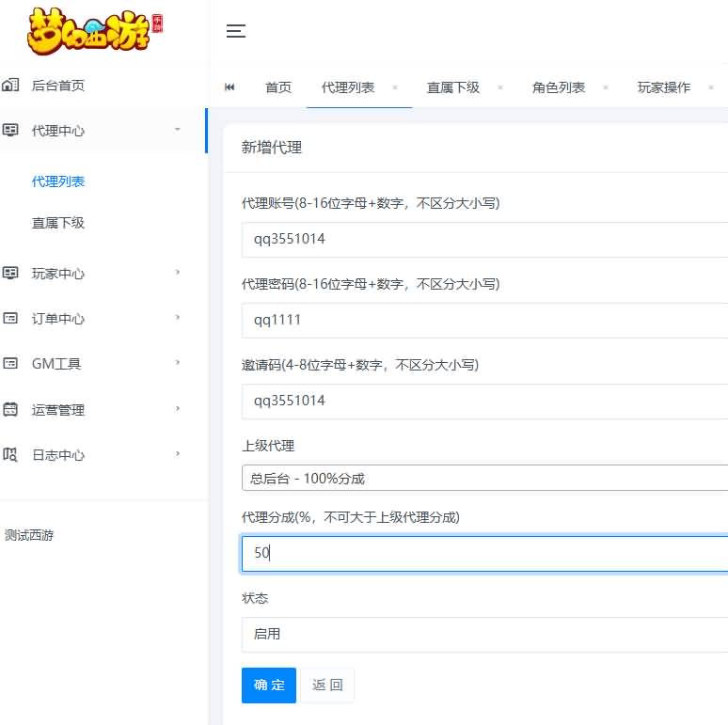This screenshot has height=725, width=728.
Task: Toggle the hamburger menu icon
Action: [236, 31]
